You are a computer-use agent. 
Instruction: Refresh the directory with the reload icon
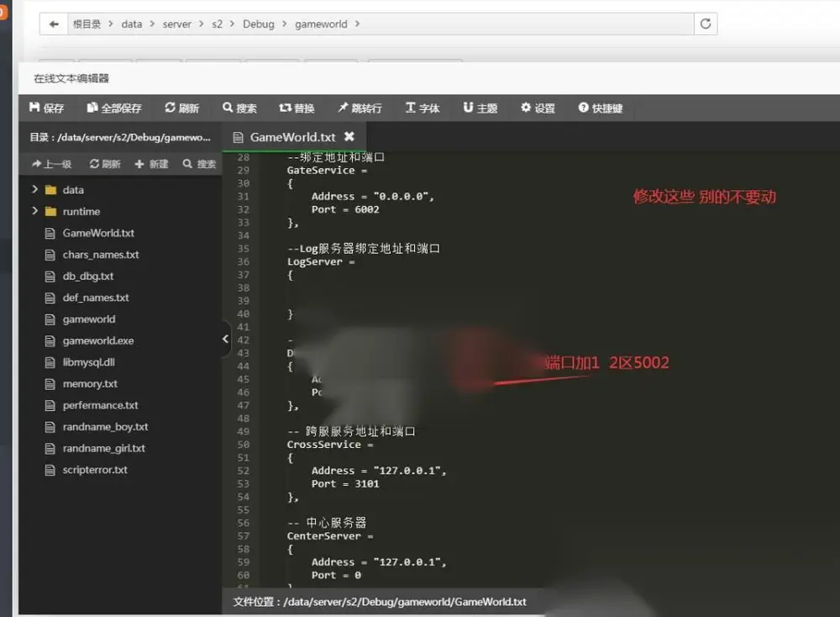pyautogui.click(x=706, y=24)
